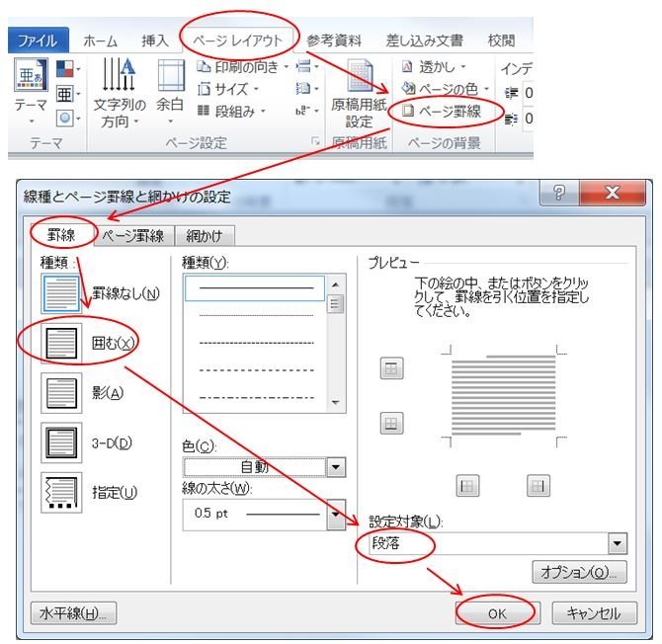Select 罫線なし no border setting
The width and height of the screenshot is (662, 644).
click(59, 291)
